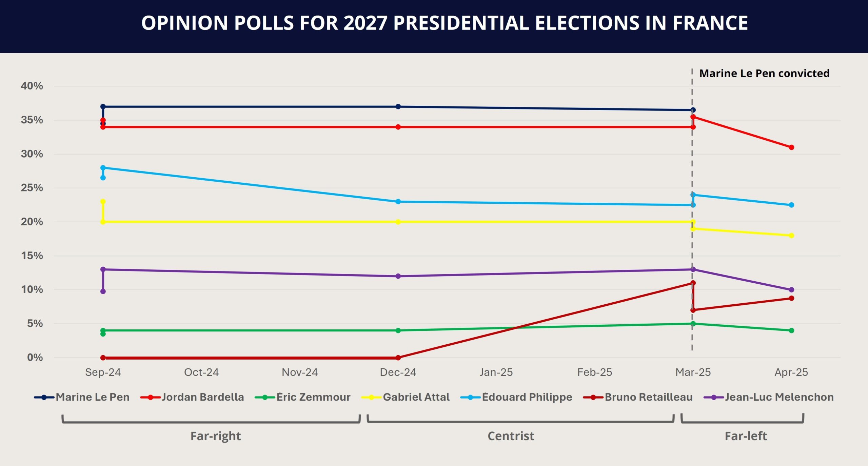Screen dimensions: 868x466
Task: Click the Dec-24 x-axis label
Action: [x=398, y=372]
